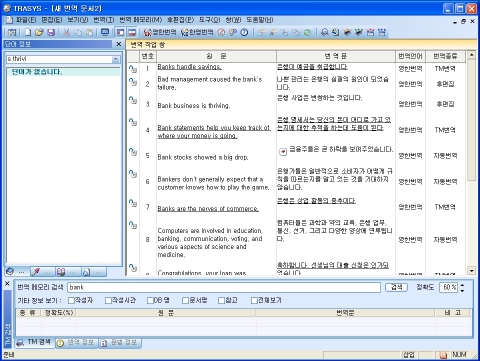This screenshot has height=361, width=480.
Task: Click the row status icon of sentence 7
Action: (133, 203)
